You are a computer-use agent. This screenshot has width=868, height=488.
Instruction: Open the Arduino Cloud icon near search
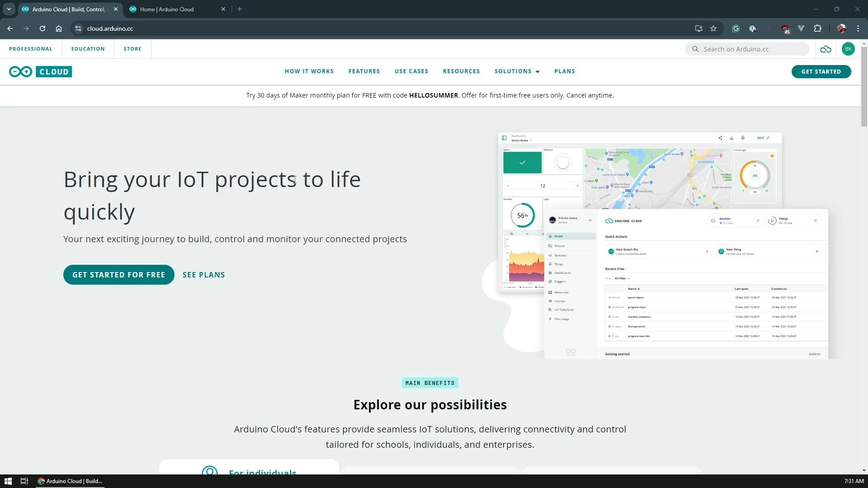click(x=826, y=49)
